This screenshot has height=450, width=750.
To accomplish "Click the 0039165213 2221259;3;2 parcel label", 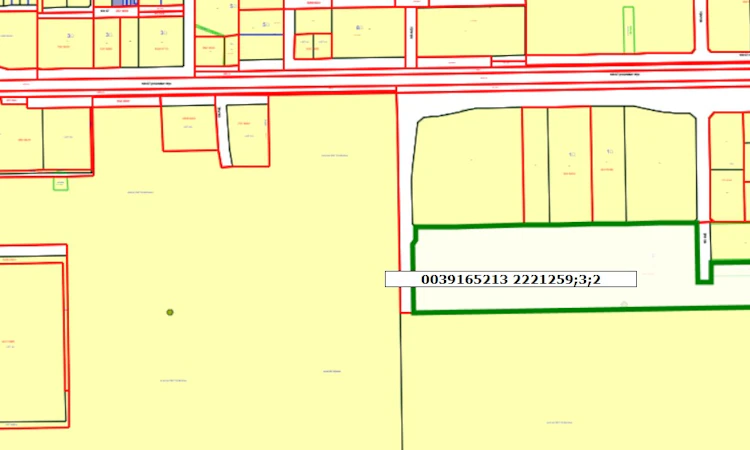I will pyautogui.click(x=510, y=279).
